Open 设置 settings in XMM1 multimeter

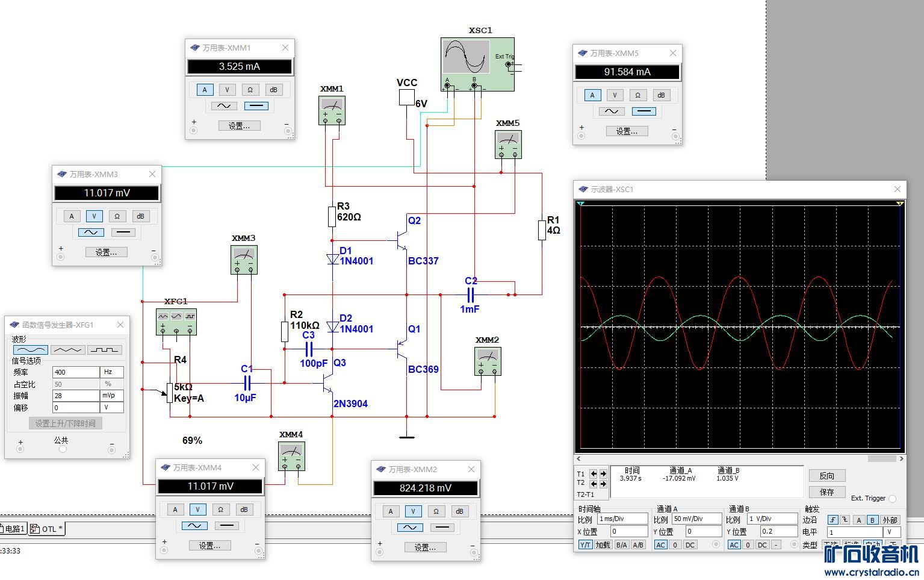pos(239,126)
